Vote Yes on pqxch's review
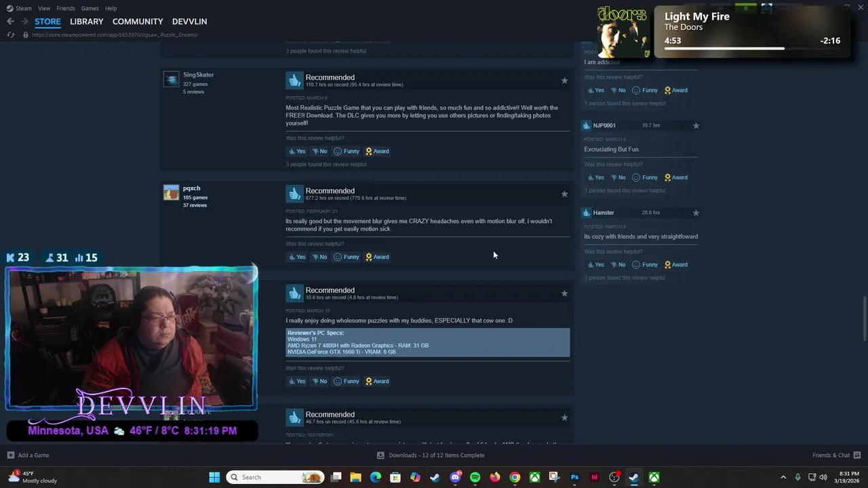 click(297, 257)
